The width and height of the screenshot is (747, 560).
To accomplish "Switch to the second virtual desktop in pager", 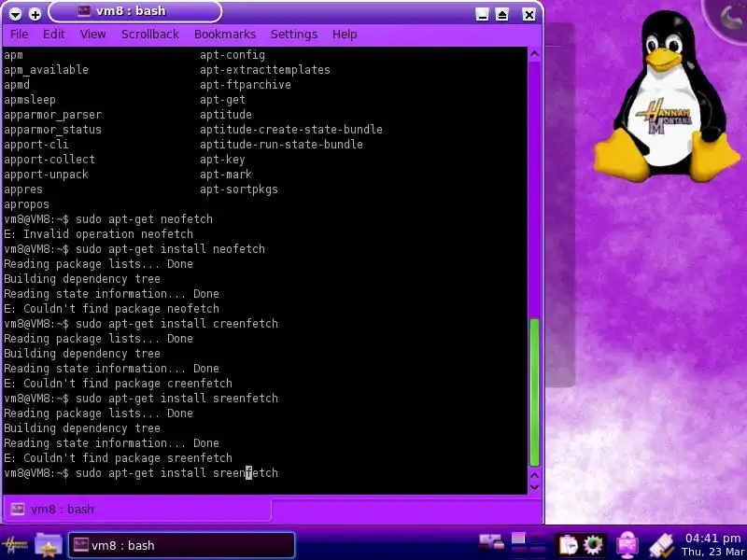I will tap(537, 539).
